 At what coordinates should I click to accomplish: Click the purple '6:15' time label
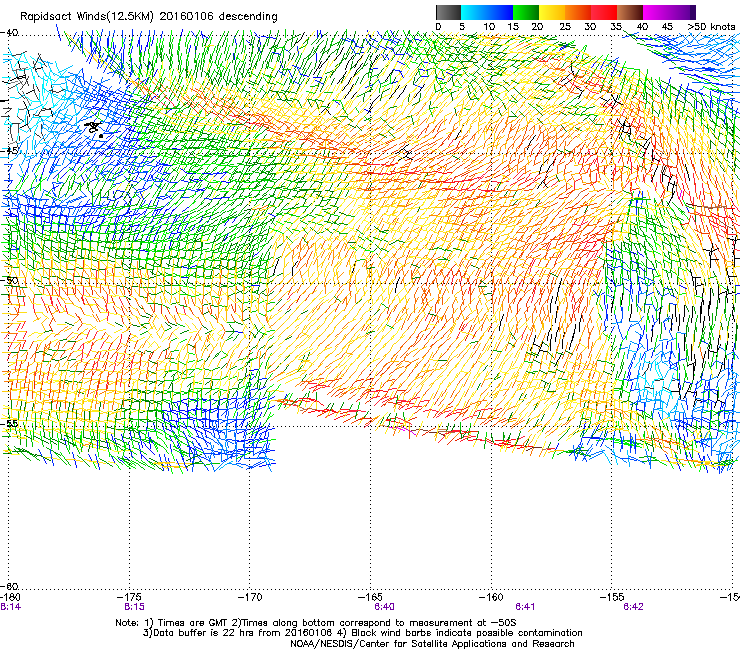135,607
